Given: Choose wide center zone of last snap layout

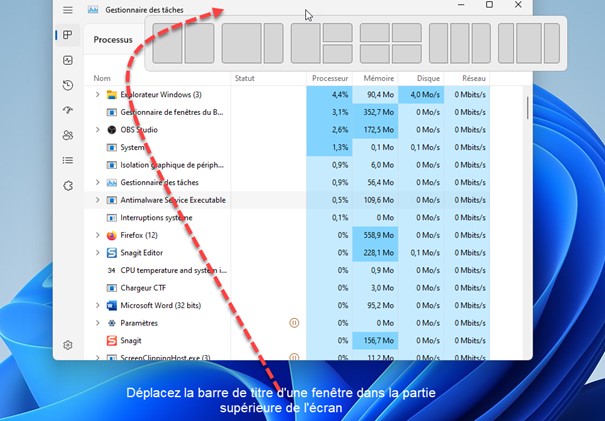Looking at the screenshot, I should 529,43.
